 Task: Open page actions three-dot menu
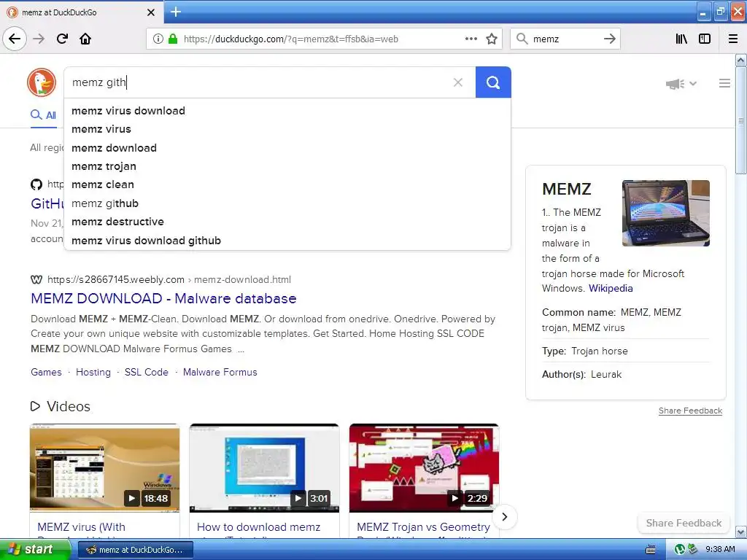[x=471, y=39]
